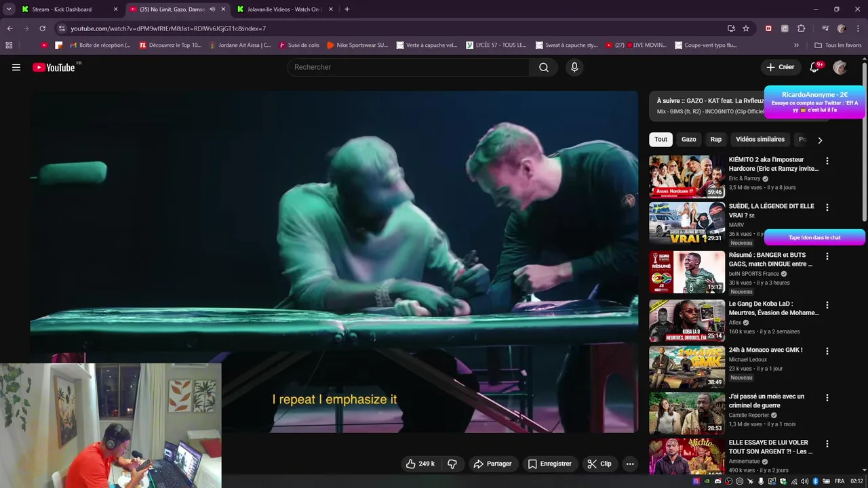Screen dimensions: 868x488
Task: Go back to the previous page
Action: [x=9, y=28]
